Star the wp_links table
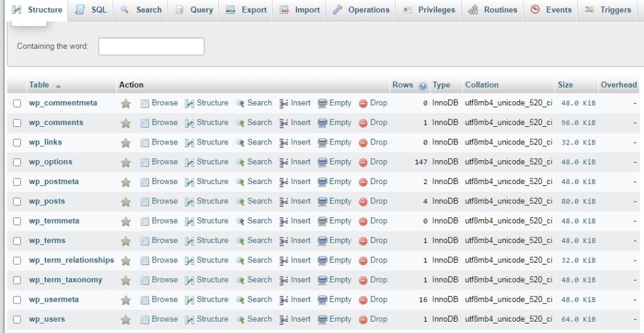The height and width of the screenshot is (333, 644). [126, 143]
